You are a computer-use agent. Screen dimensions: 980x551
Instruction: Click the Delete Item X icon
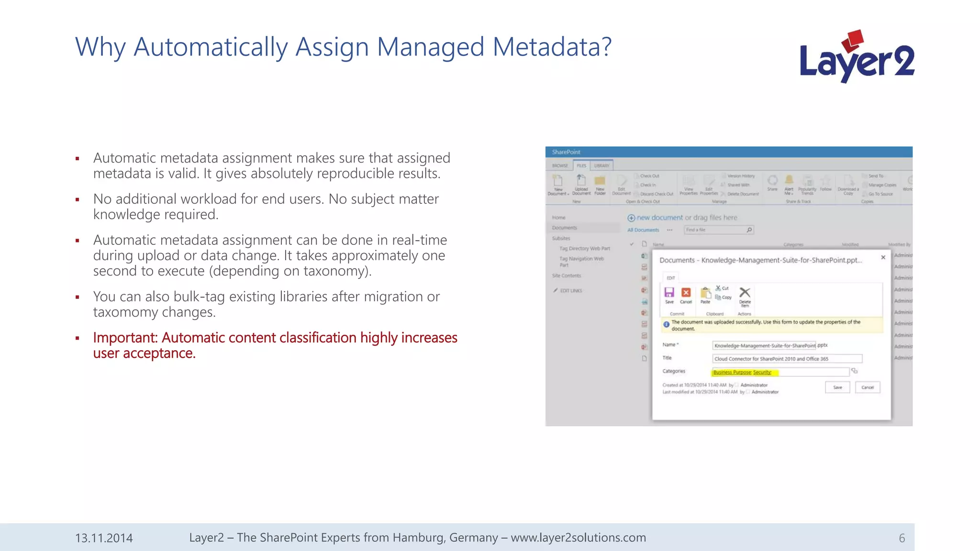point(745,292)
